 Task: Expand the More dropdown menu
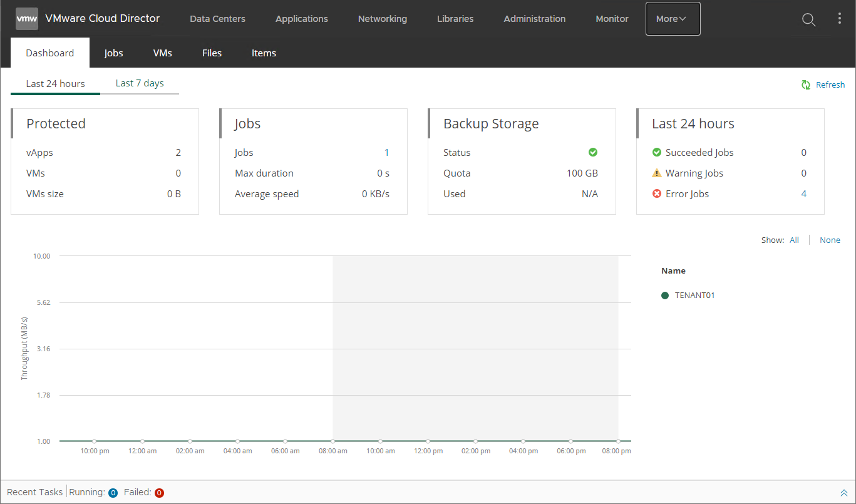point(673,19)
